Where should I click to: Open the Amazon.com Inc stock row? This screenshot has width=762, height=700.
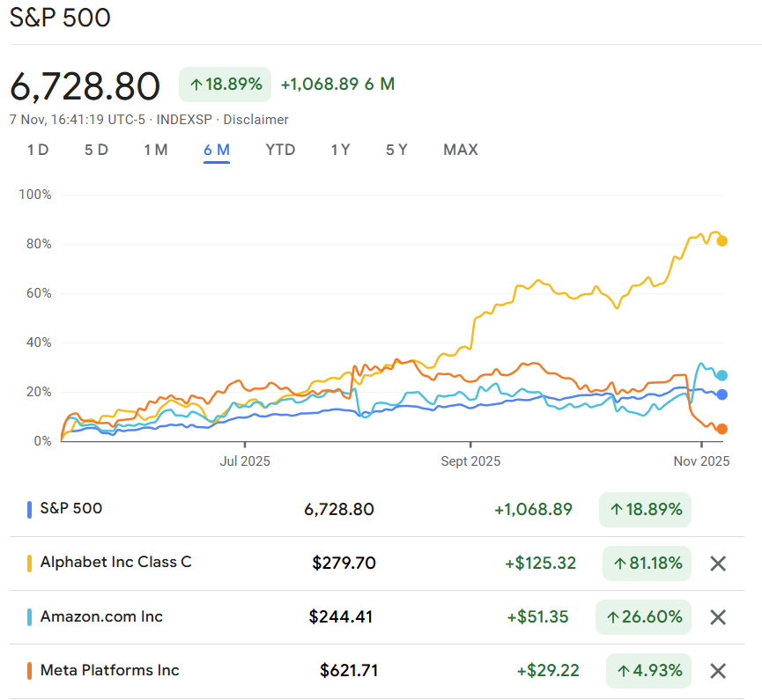101,616
